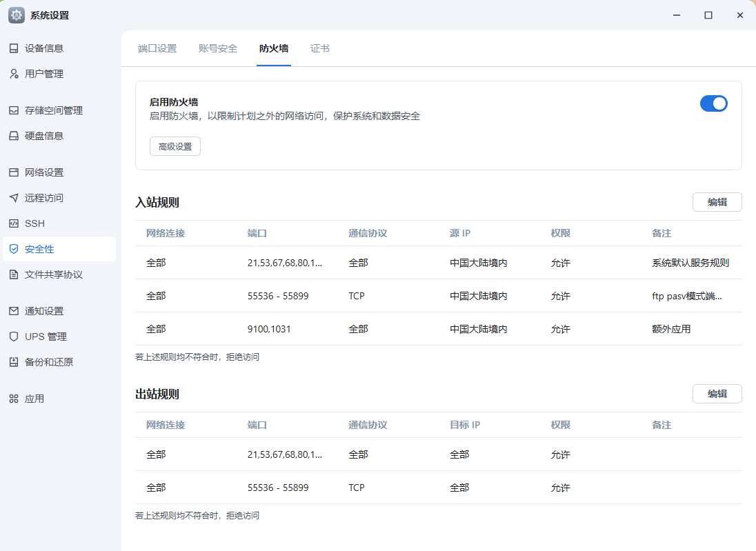Click inbound rule note 系统默认服务规则
Viewport: 756px width, 551px height.
(690, 263)
